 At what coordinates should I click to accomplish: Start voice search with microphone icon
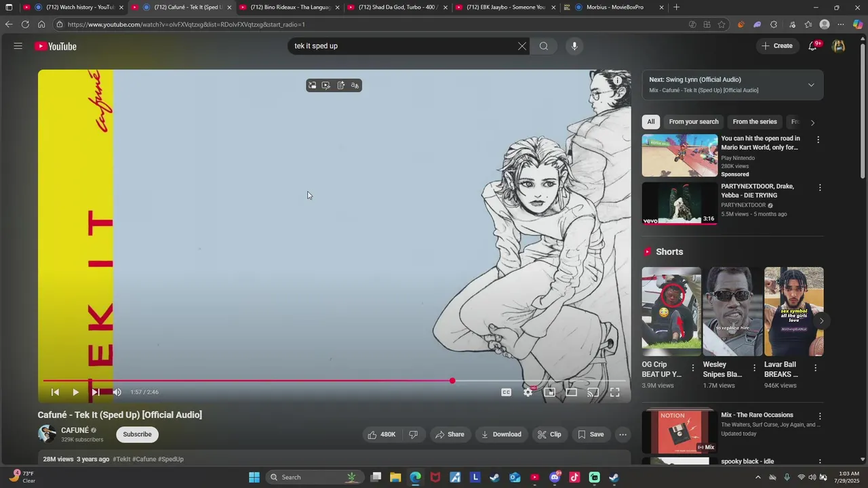574,46
